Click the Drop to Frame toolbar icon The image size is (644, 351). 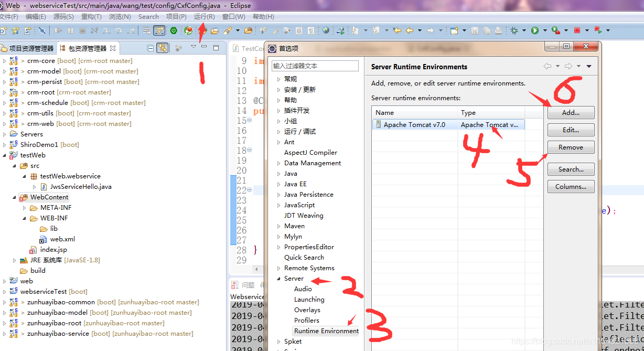(146, 30)
